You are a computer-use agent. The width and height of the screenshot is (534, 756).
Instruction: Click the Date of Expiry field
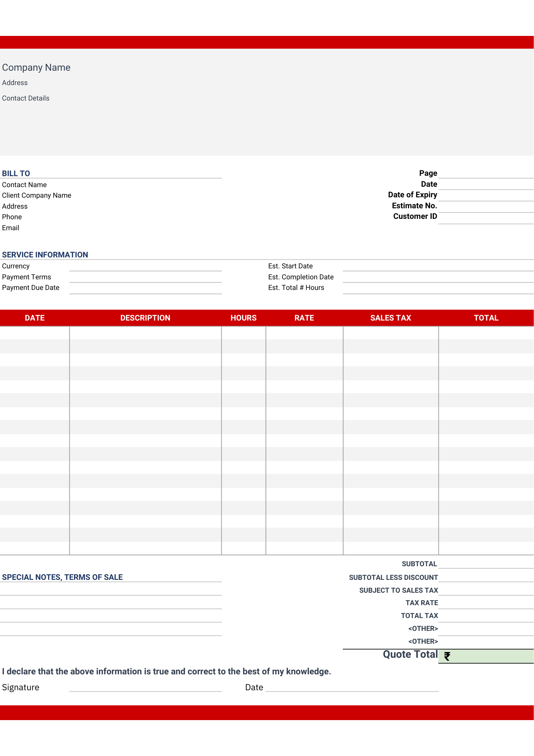[486, 195]
